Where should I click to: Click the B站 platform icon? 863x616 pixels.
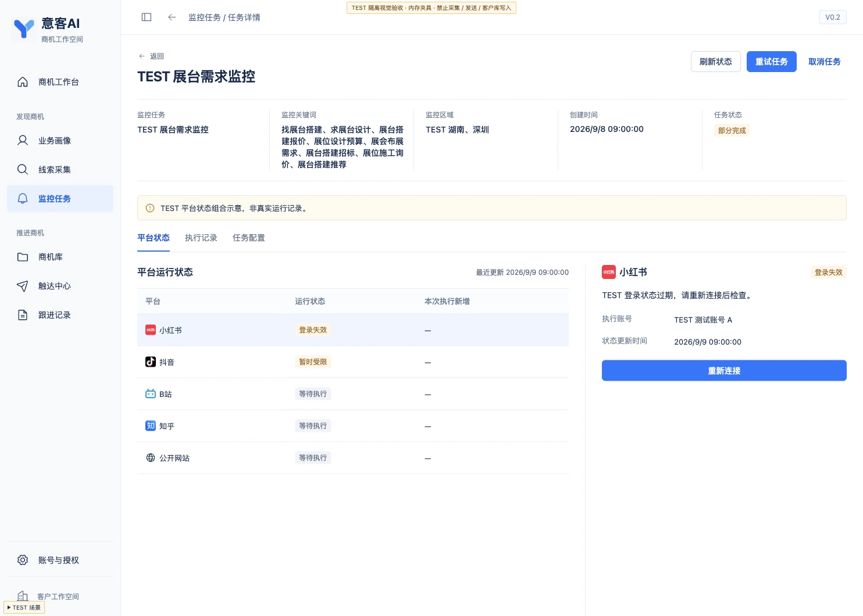151,394
